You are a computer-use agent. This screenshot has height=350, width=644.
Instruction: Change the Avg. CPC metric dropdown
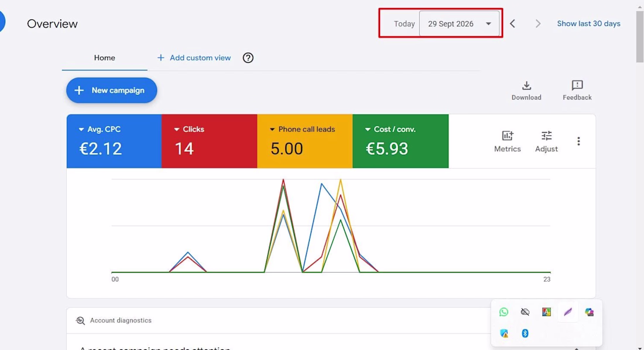[100, 130]
